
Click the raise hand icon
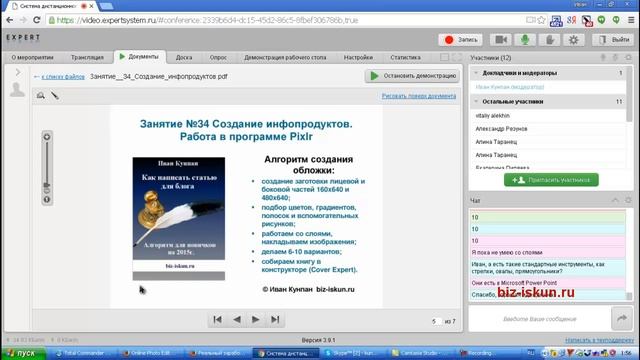click(549, 40)
